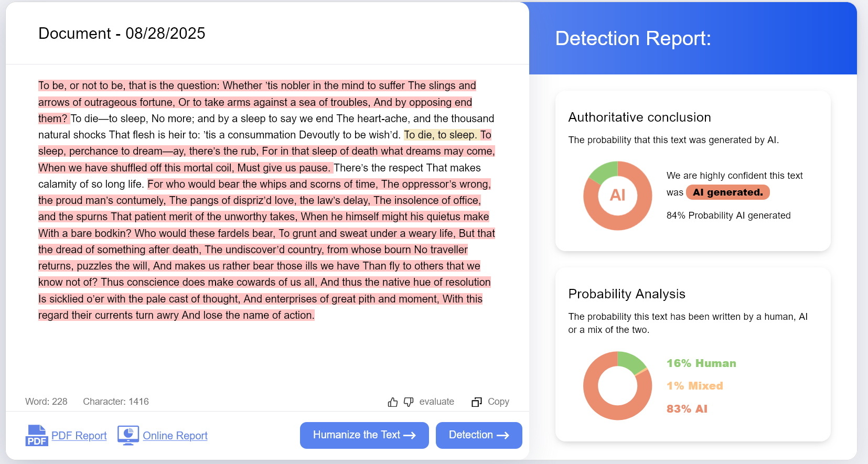This screenshot has width=868, height=464.
Task: Click the yellow highlighted 'To die, to sleep.' text
Action: [440, 135]
